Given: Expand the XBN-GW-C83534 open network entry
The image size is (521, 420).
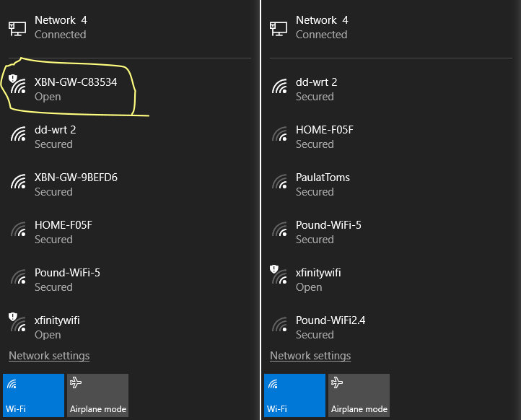Looking at the screenshot, I should (76, 89).
